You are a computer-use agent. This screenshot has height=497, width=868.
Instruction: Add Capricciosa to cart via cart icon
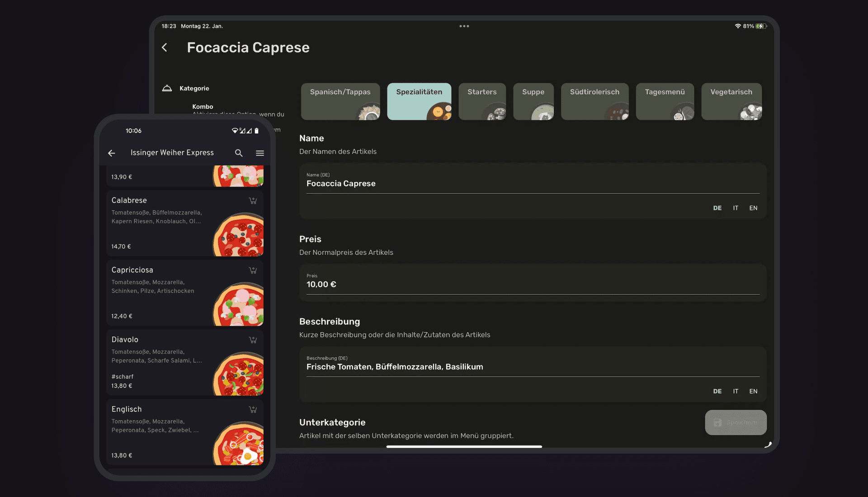(253, 270)
